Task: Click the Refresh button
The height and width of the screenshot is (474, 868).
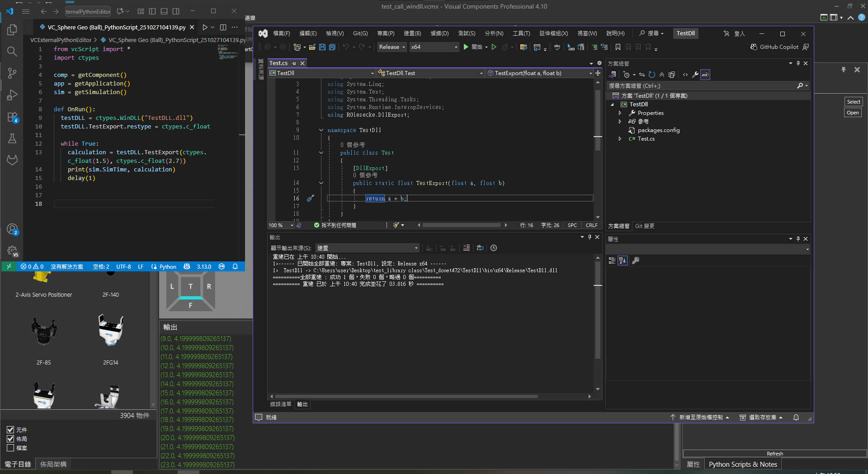Action: 774,454
